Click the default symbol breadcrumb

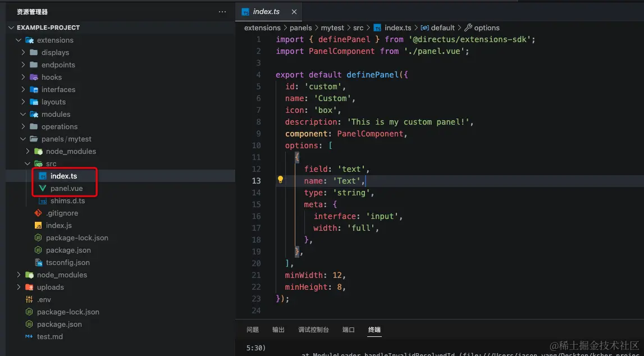pos(438,28)
